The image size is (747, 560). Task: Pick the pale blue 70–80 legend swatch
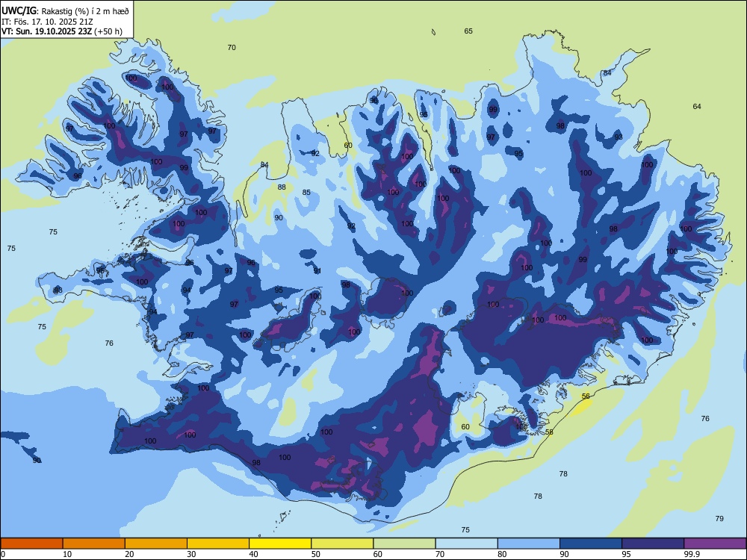pyautogui.click(x=466, y=544)
